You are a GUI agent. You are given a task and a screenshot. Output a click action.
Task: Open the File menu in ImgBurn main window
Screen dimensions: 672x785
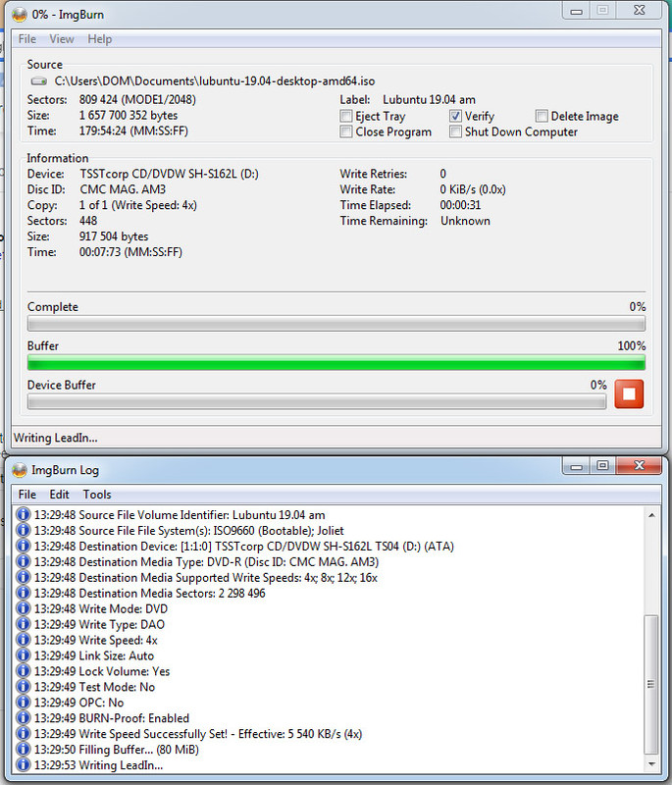tap(27, 39)
